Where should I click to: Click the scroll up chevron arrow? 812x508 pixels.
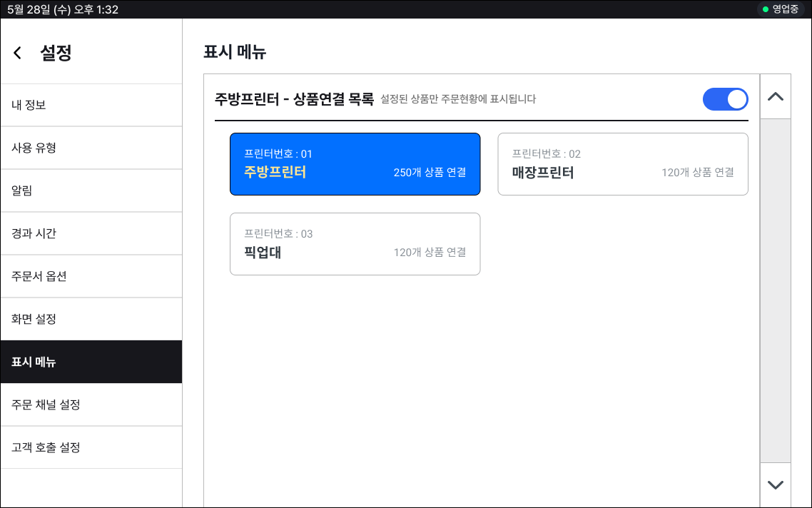point(775,96)
